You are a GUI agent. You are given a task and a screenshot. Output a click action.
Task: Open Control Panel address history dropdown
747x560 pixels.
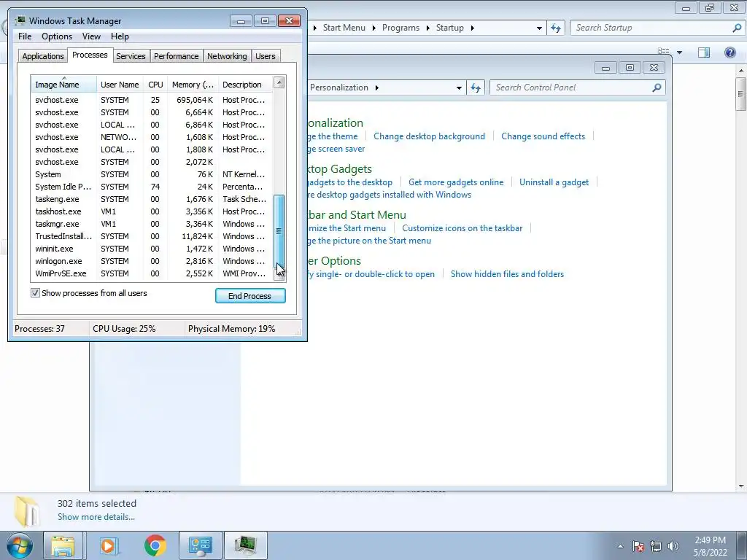pos(459,88)
